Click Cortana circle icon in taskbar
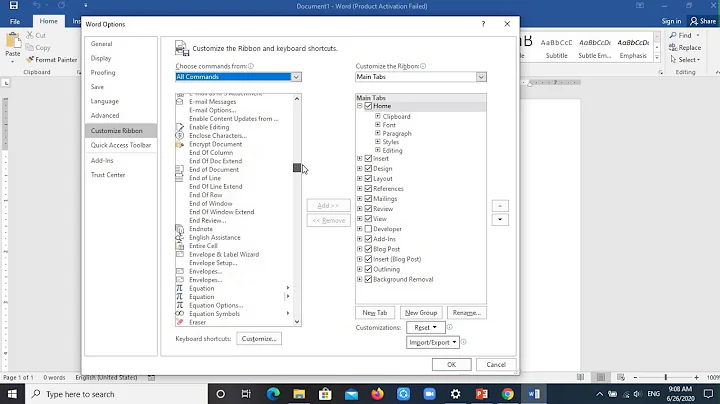 (220, 394)
